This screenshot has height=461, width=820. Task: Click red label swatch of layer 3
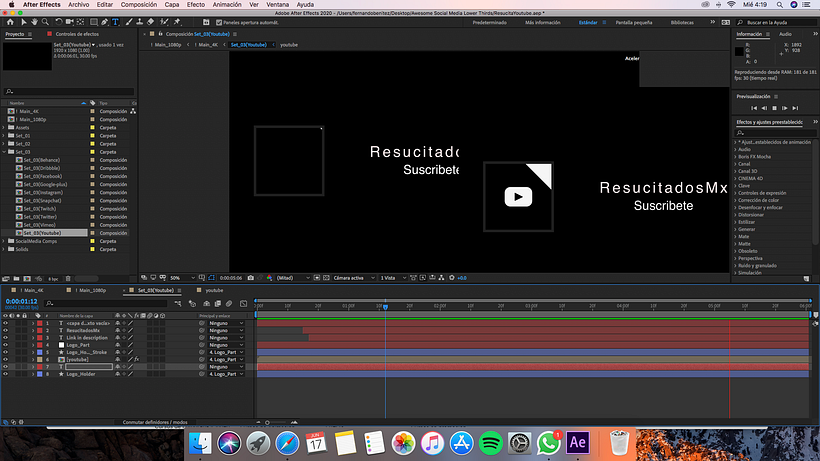[x=40, y=338]
